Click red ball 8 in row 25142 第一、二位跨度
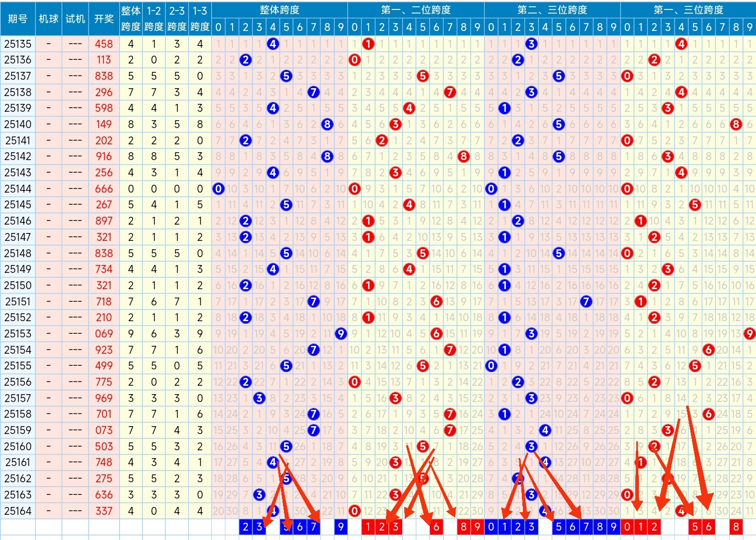The height and width of the screenshot is (540, 756). click(x=463, y=156)
